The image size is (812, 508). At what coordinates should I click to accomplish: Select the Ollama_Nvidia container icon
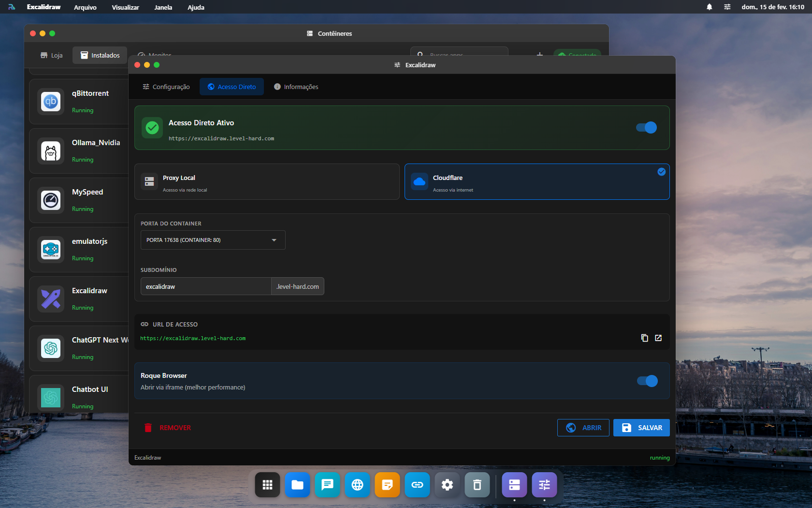(x=51, y=151)
